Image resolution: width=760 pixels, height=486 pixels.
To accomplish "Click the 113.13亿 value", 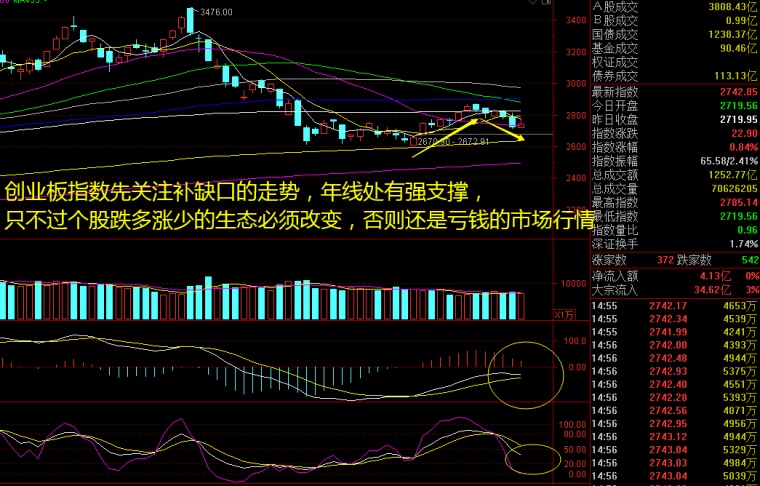I will click(736, 76).
